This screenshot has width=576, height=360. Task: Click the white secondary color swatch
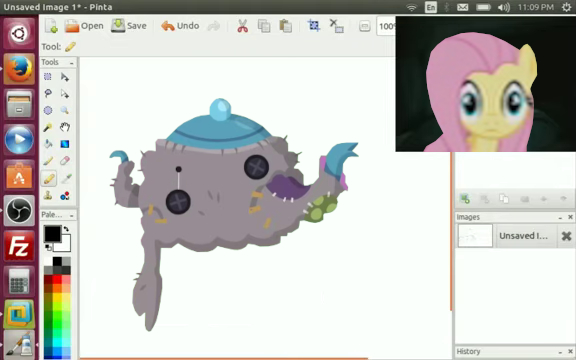tap(64, 244)
